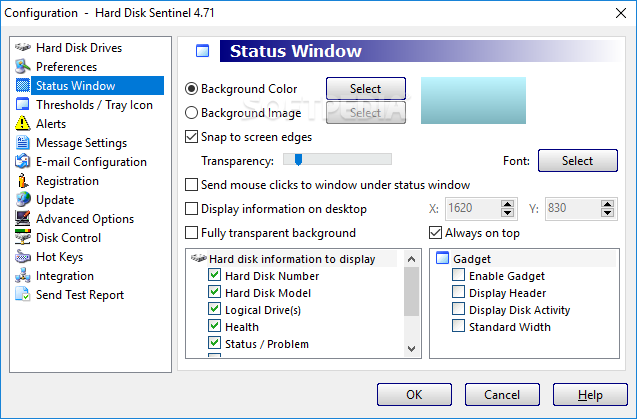Toggle the Always on top checkbox
The width and height of the screenshot is (637, 419).
click(x=436, y=232)
